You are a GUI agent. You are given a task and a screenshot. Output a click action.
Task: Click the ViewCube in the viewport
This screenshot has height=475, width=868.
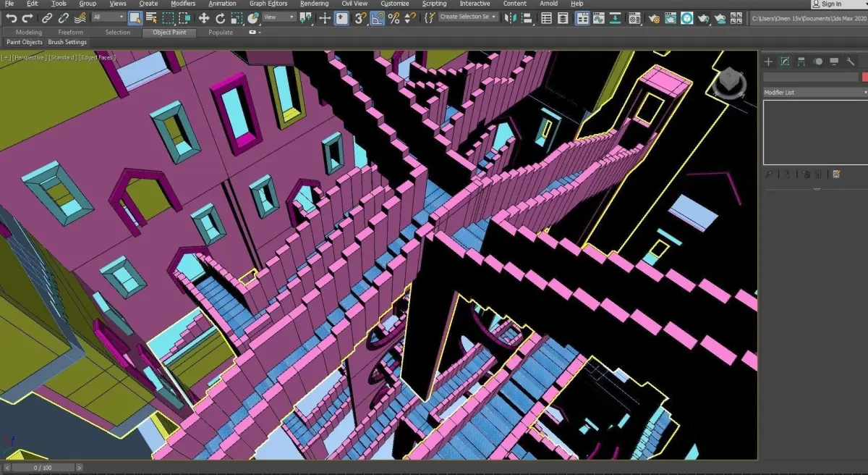728,83
